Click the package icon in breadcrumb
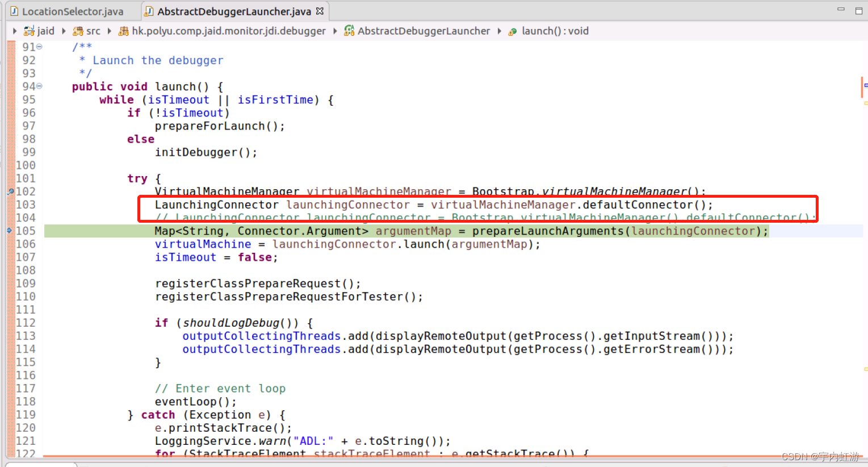 coord(123,31)
